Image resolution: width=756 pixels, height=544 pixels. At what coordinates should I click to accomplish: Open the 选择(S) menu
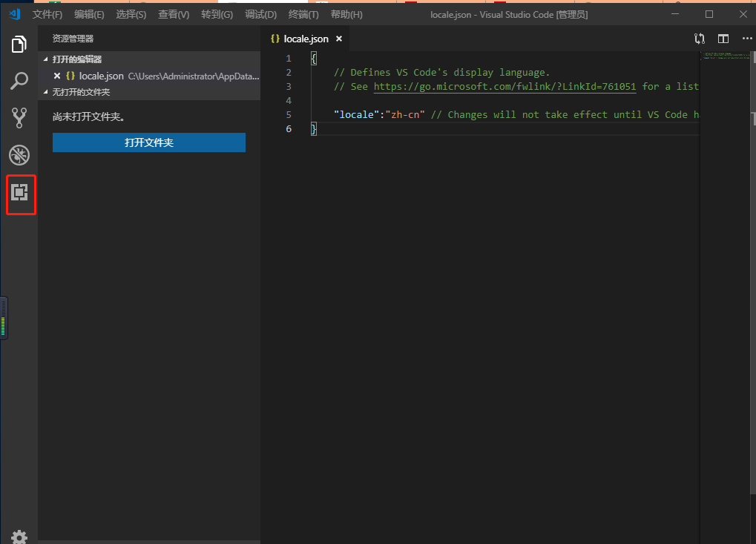tap(131, 14)
